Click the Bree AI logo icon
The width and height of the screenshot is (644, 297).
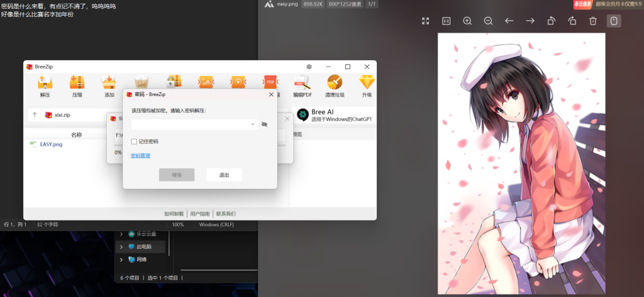tap(303, 115)
